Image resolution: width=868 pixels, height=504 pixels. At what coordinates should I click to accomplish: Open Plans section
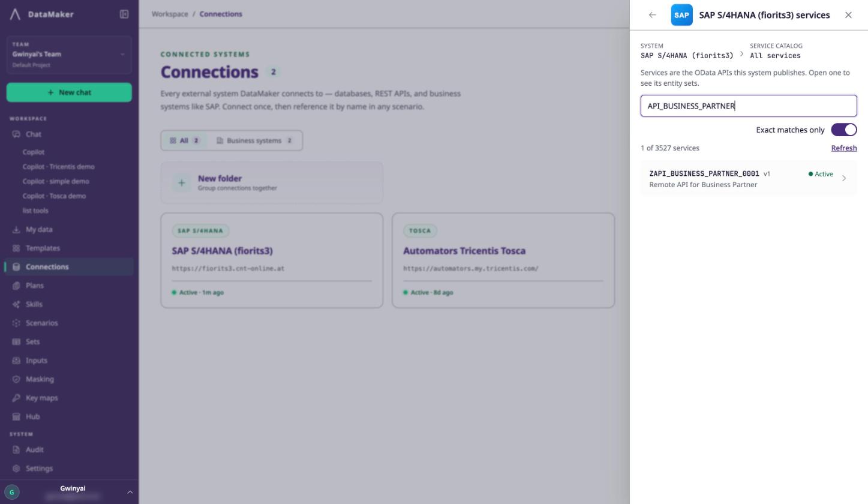(x=35, y=286)
